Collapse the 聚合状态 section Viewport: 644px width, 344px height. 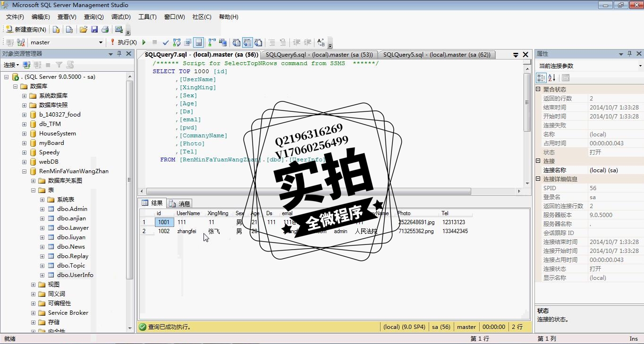click(538, 89)
